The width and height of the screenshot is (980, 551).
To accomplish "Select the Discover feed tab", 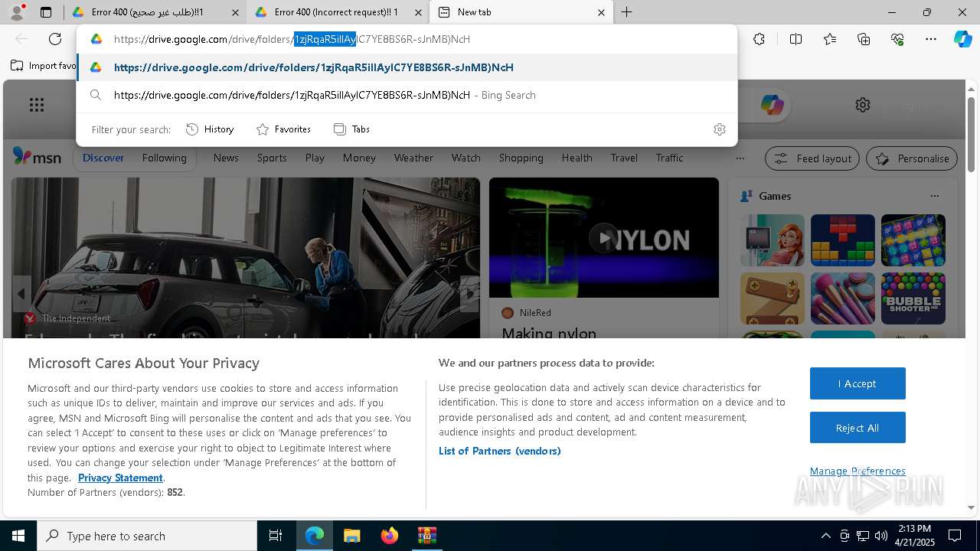I will coord(103,158).
